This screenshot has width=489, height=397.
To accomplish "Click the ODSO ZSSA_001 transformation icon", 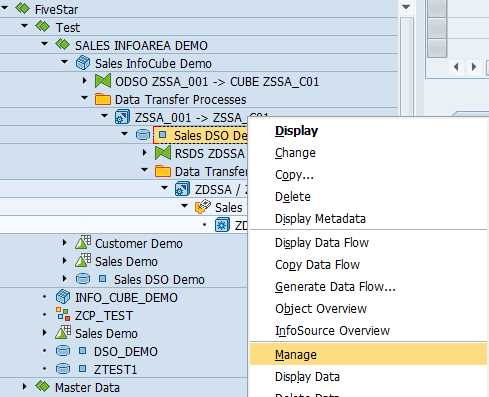I will click(x=103, y=81).
